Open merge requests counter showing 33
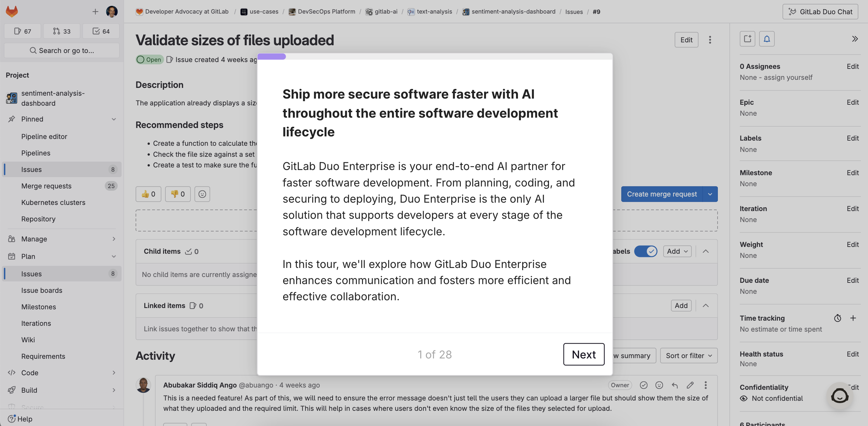Viewport: 868px width, 426px height. coord(62,31)
